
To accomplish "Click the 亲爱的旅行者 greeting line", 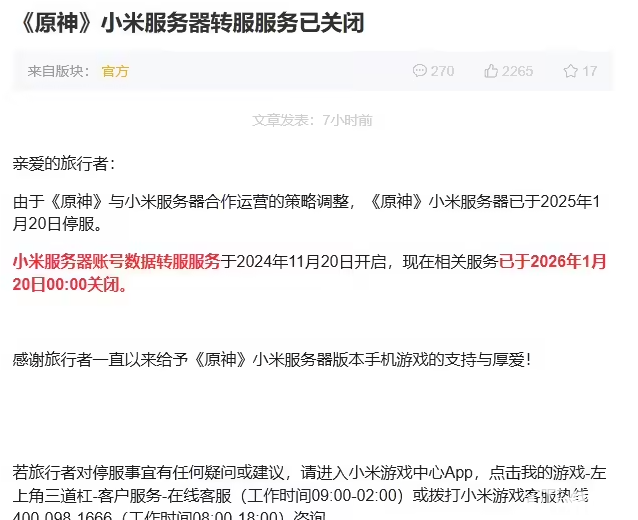I will pos(64,162).
